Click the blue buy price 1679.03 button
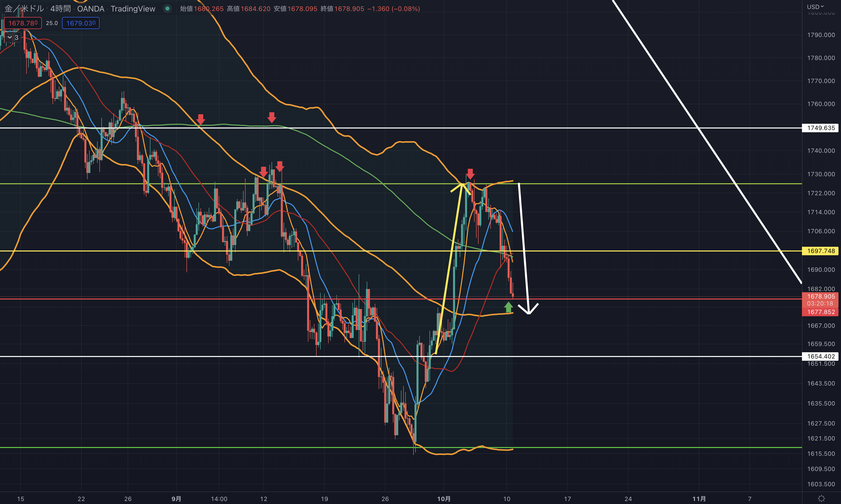The height and width of the screenshot is (504, 841). (81, 23)
